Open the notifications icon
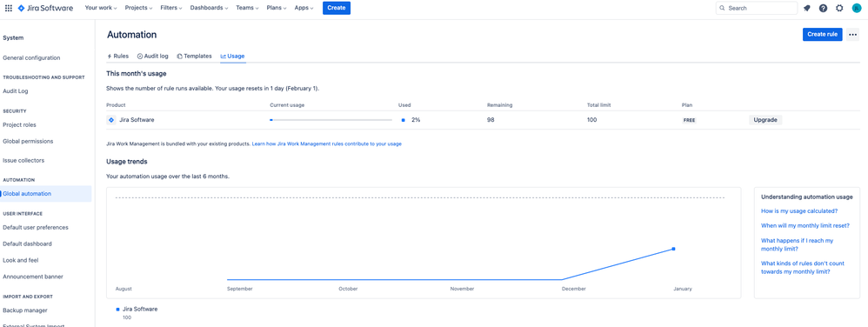 806,9
